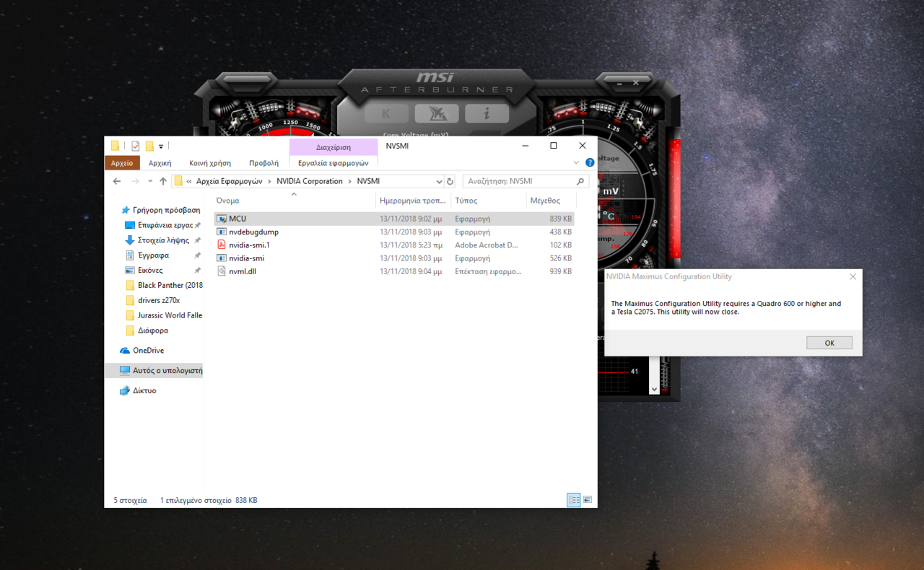Select OneDrive in the navigation pane
924x570 pixels.
coord(148,351)
